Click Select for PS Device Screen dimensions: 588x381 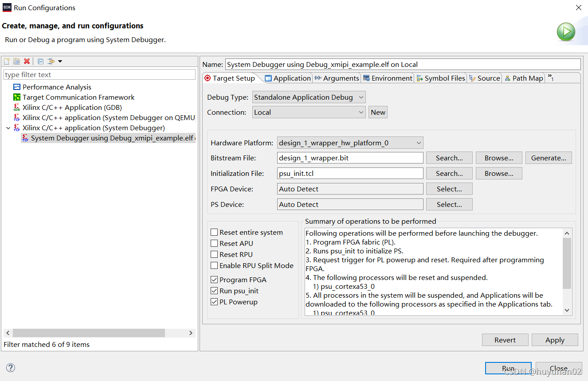coord(449,204)
